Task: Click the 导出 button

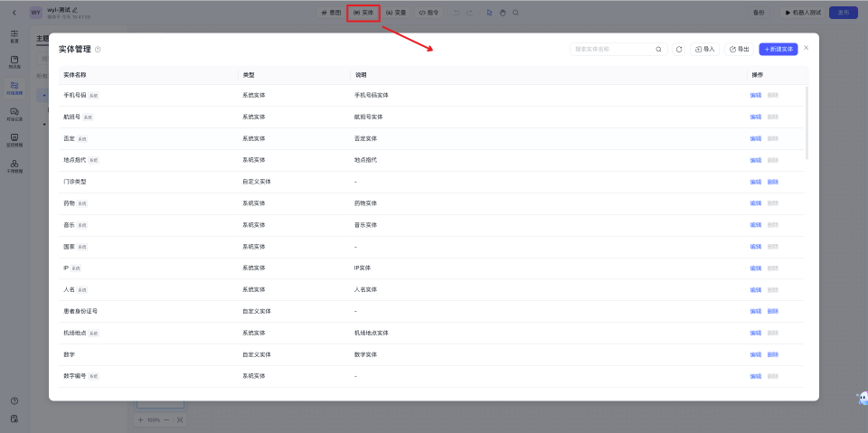Action: (739, 49)
